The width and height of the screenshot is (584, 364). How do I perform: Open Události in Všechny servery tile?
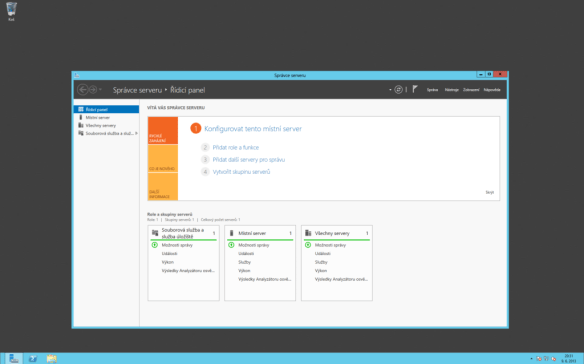(x=323, y=254)
